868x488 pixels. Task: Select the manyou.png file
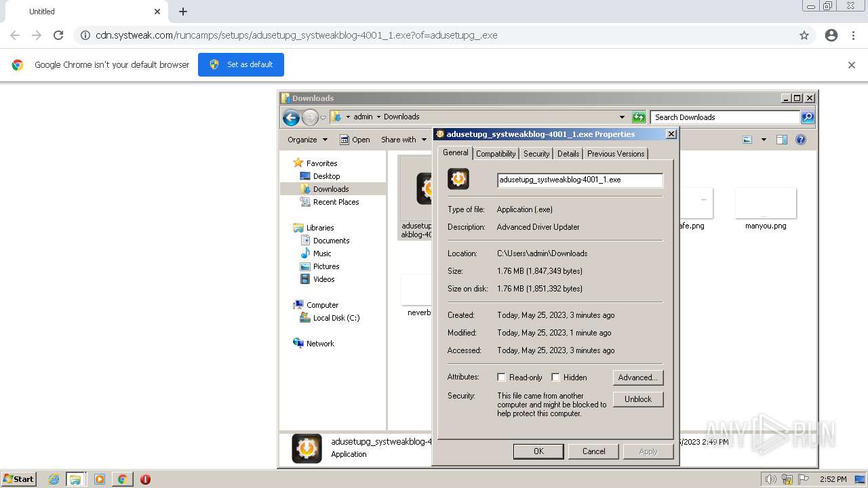point(766,209)
